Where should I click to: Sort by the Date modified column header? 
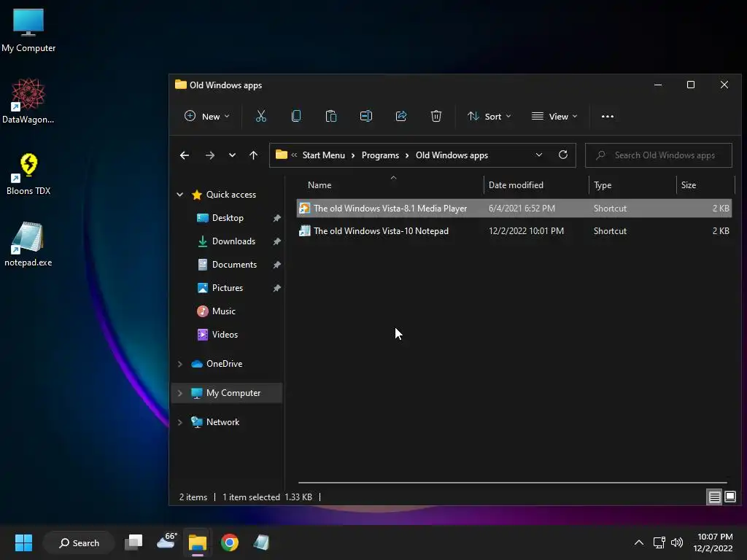[536, 184]
